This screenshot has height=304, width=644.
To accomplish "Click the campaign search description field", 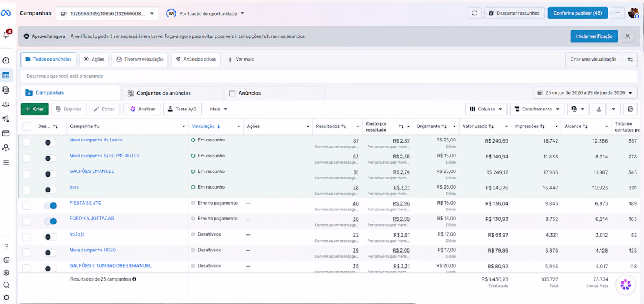I will [328, 77].
